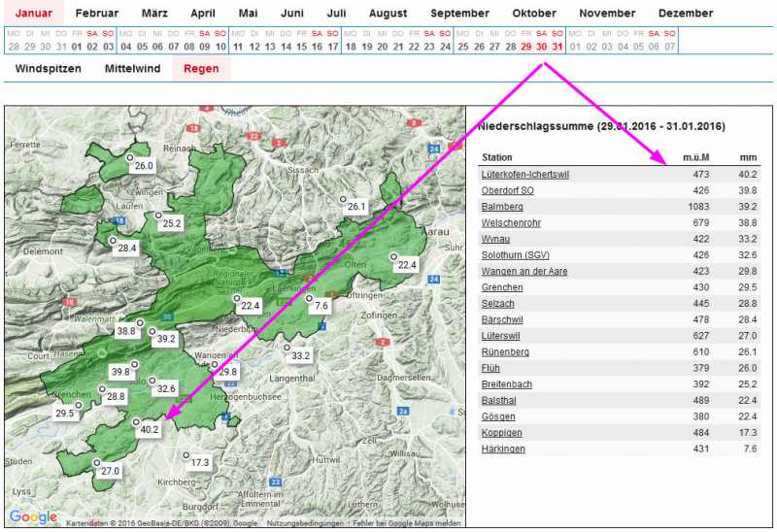Select the 33.2 station marker on map
This screenshot has width=777, height=532.
point(301,355)
